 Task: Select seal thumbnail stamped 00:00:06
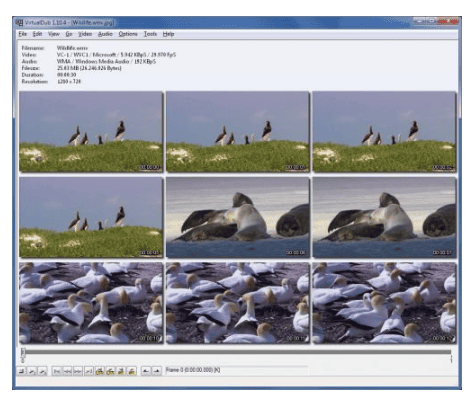pyautogui.click(x=238, y=217)
